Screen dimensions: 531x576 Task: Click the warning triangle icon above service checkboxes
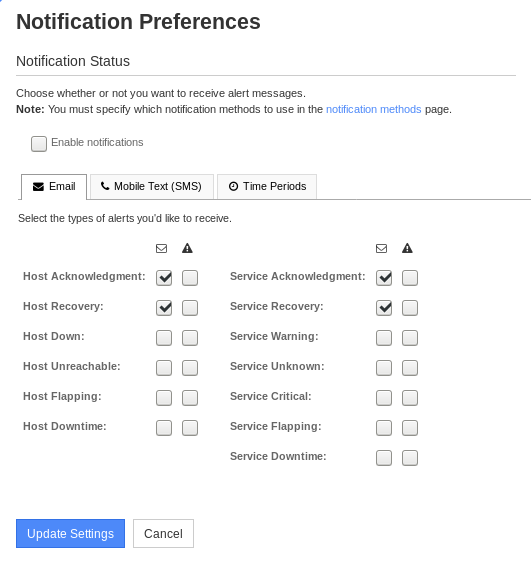tap(407, 249)
